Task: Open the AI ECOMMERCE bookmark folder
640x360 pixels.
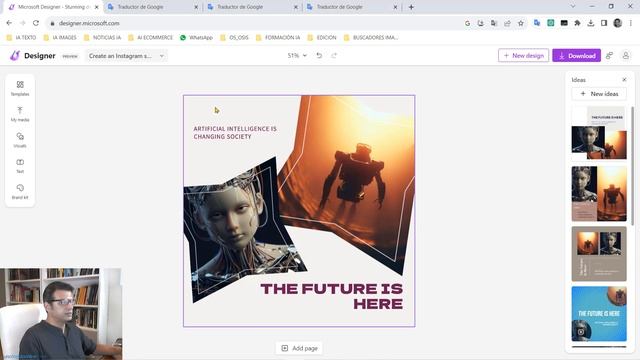Action: coord(150,38)
